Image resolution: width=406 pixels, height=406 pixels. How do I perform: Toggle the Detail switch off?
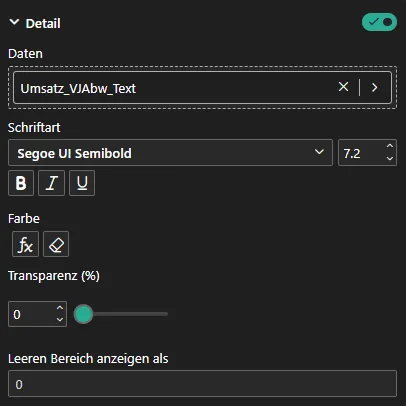coord(379,22)
